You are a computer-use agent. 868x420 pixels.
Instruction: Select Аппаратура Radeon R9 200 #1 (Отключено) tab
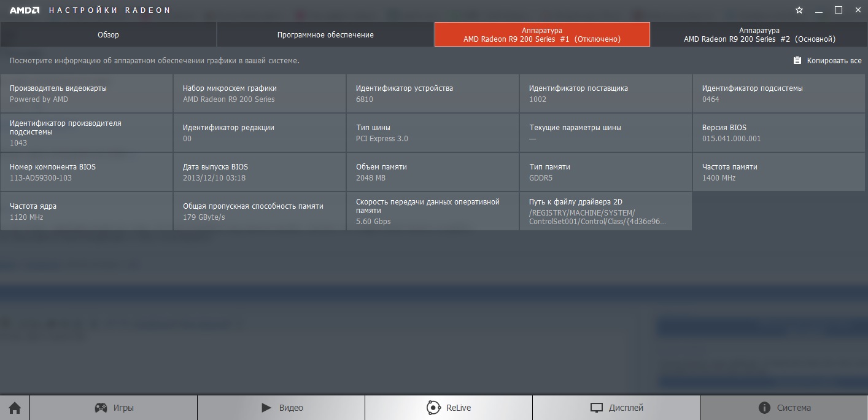(542, 34)
